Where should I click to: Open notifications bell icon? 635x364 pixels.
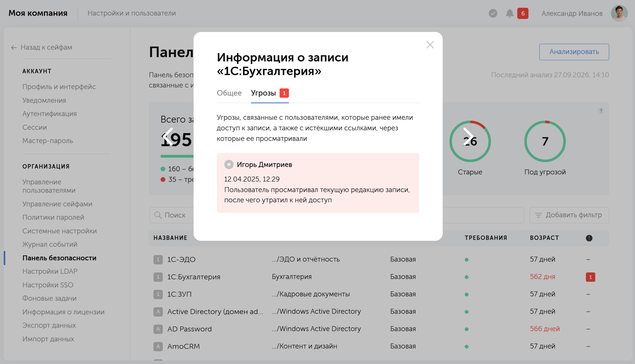coord(509,13)
